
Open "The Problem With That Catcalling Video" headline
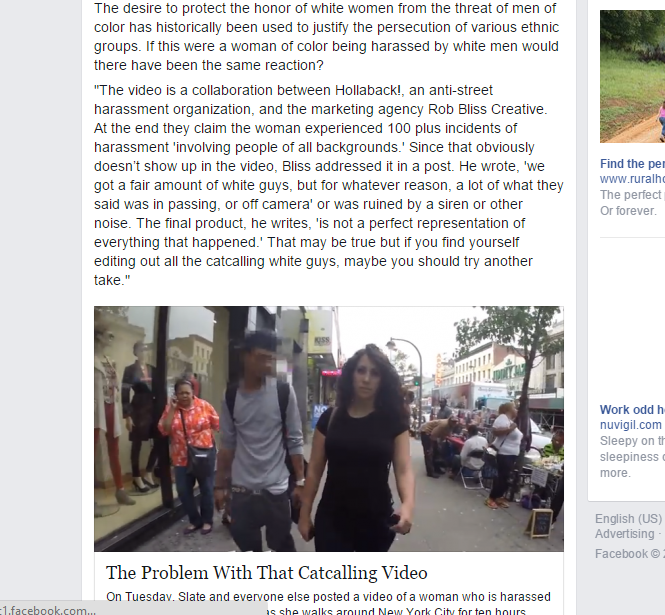coord(266,573)
